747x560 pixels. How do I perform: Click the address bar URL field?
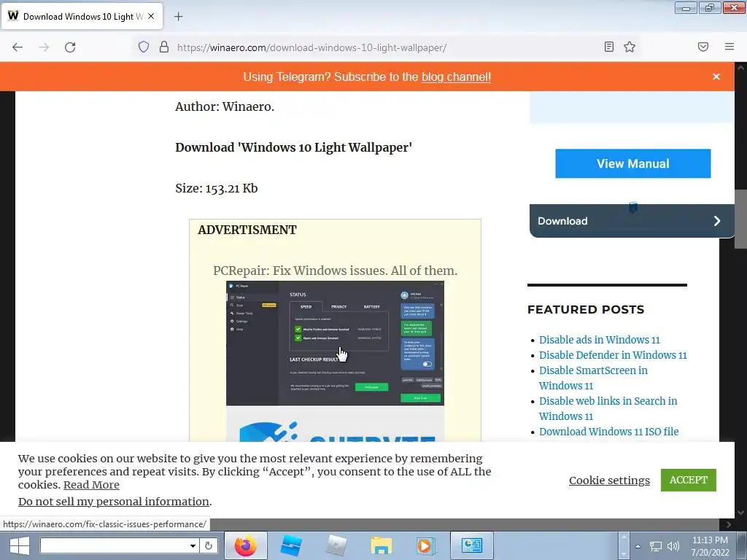[x=311, y=47]
